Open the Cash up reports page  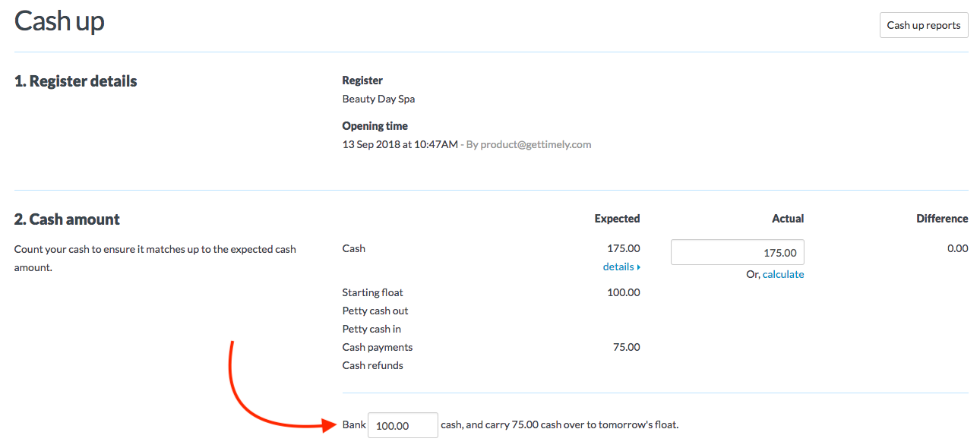pyautogui.click(x=924, y=24)
